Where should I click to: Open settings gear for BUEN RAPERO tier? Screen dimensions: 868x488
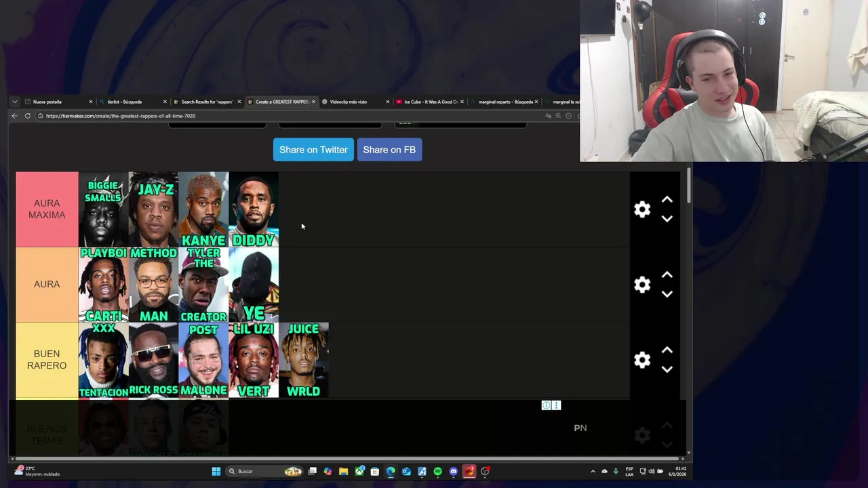(642, 360)
